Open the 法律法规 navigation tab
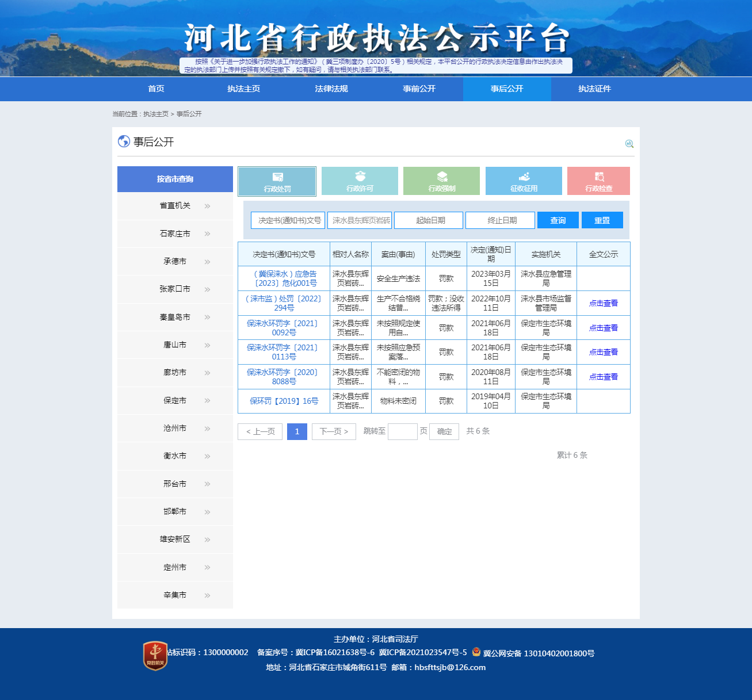This screenshot has width=752, height=700. coord(331,89)
